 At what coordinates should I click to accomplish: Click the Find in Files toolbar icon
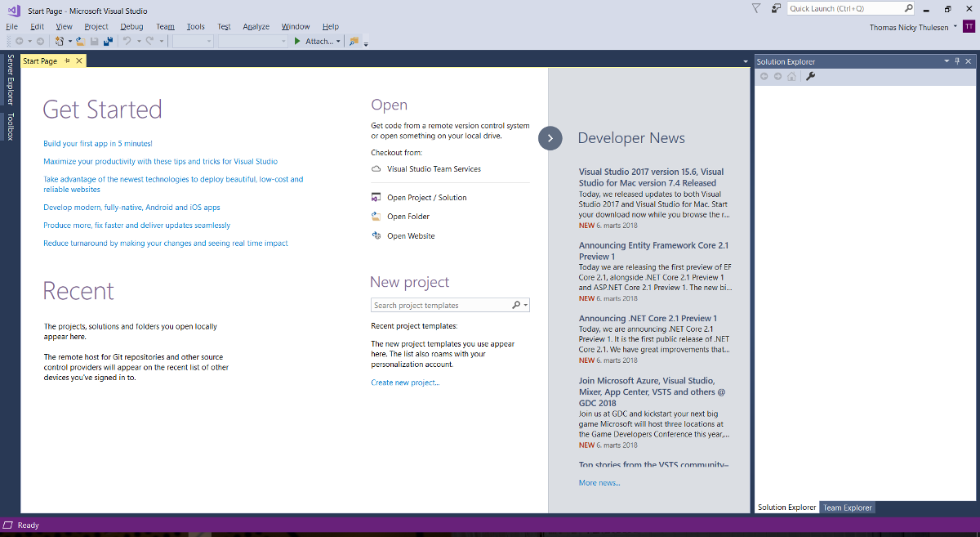tap(354, 41)
